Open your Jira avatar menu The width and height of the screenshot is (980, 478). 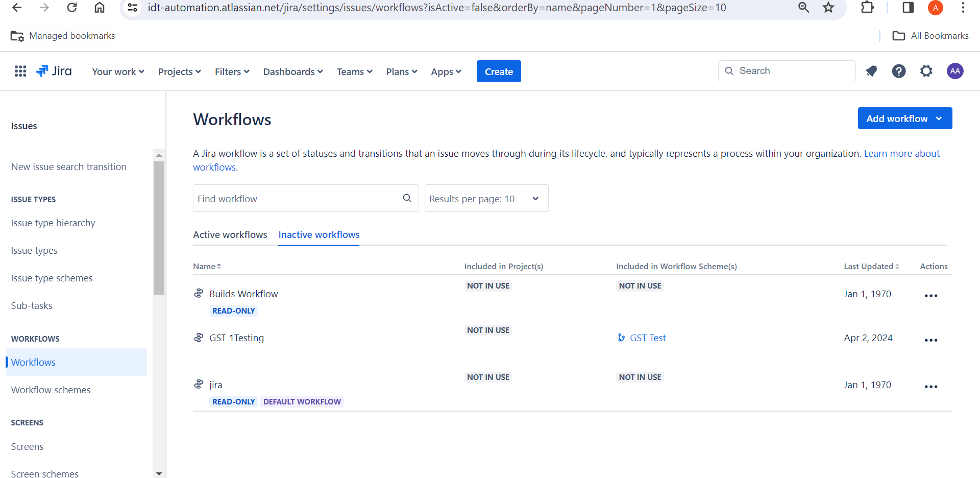point(955,71)
